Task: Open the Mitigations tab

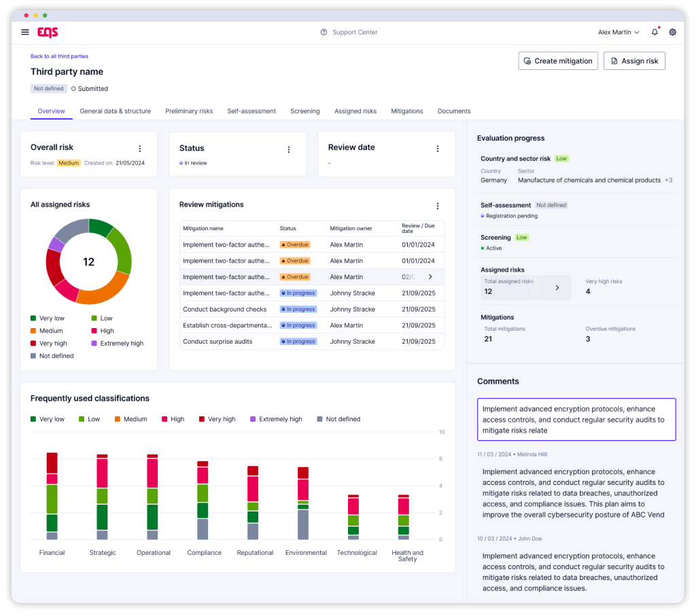Action: click(406, 111)
